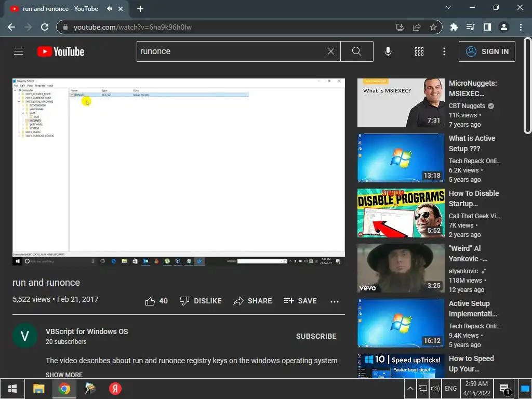
Task: Open Windows Start menu
Action: pos(12,389)
